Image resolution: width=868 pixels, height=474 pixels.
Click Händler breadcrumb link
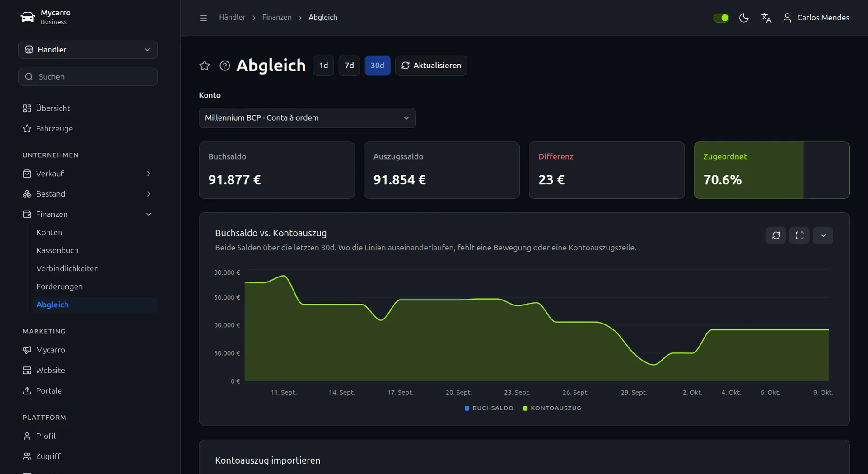point(232,18)
